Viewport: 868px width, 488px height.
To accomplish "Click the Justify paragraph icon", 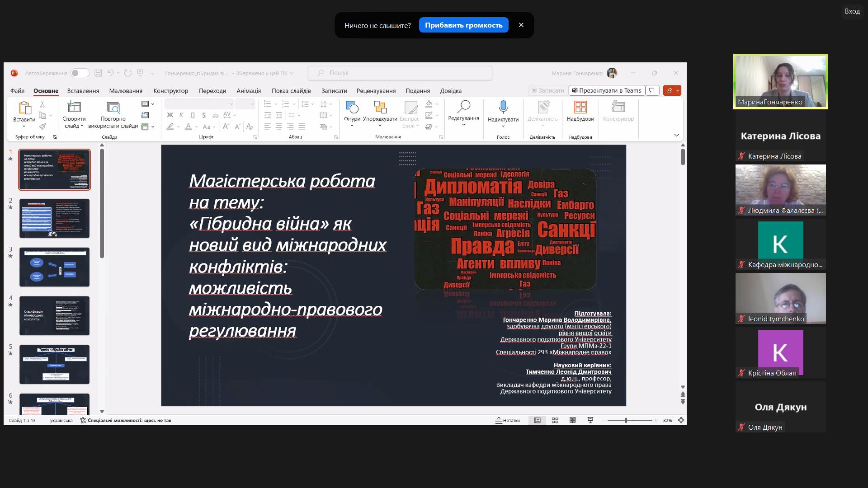I will 302,127.
